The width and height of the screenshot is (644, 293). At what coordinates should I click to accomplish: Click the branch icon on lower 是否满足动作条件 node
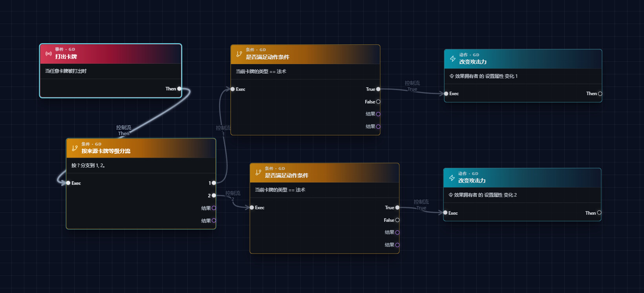pyautogui.click(x=258, y=172)
